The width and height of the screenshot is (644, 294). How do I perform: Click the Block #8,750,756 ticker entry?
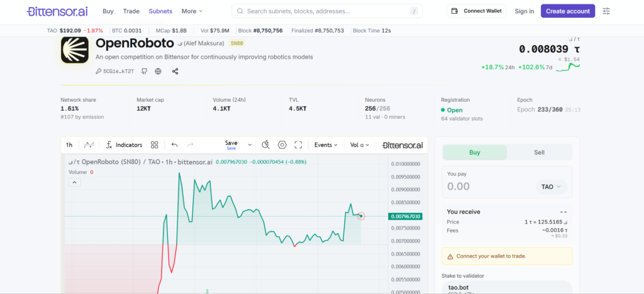click(260, 30)
